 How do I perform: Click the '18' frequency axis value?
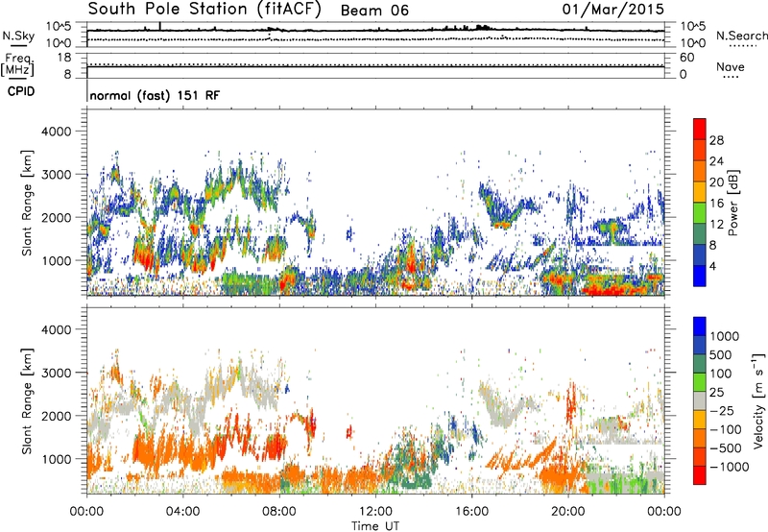(x=64, y=58)
